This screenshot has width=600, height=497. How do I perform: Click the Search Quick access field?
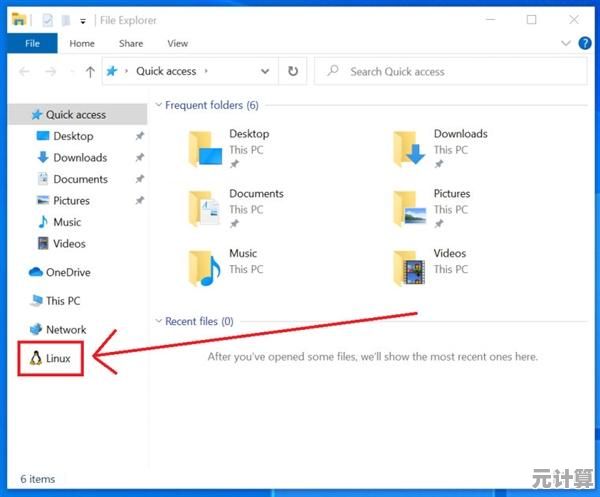click(x=450, y=72)
